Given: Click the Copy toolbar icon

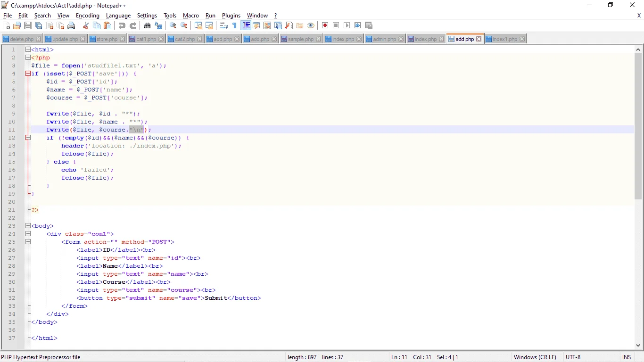Looking at the screenshot, I should coord(97,25).
